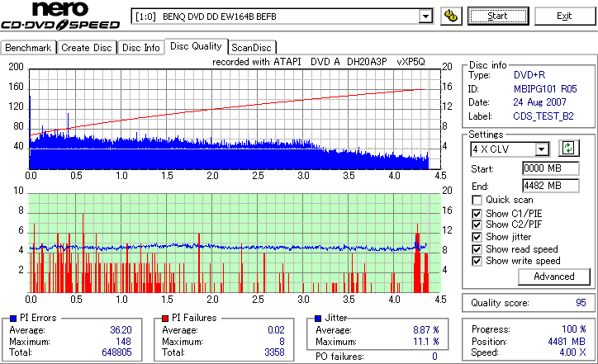Go to the Disc Info tab
Viewport: 598px width, 364px height.
click(x=140, y=48)
